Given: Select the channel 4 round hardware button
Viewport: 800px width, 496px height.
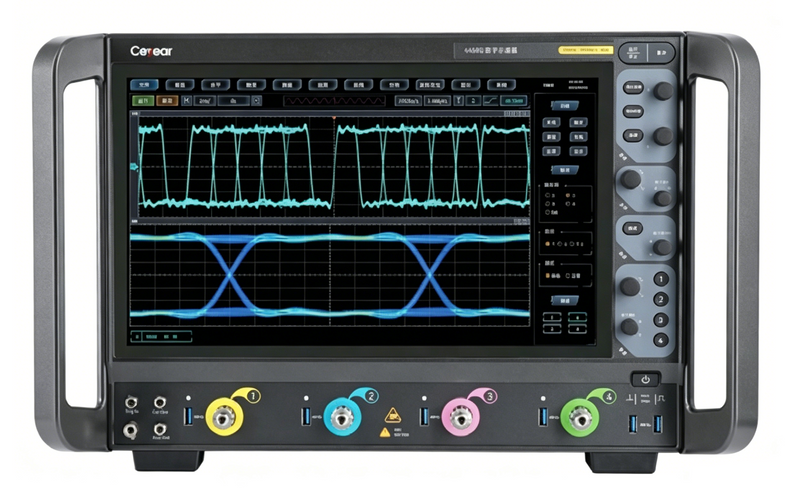Looking at the screenshot, I should coord(661,339).
